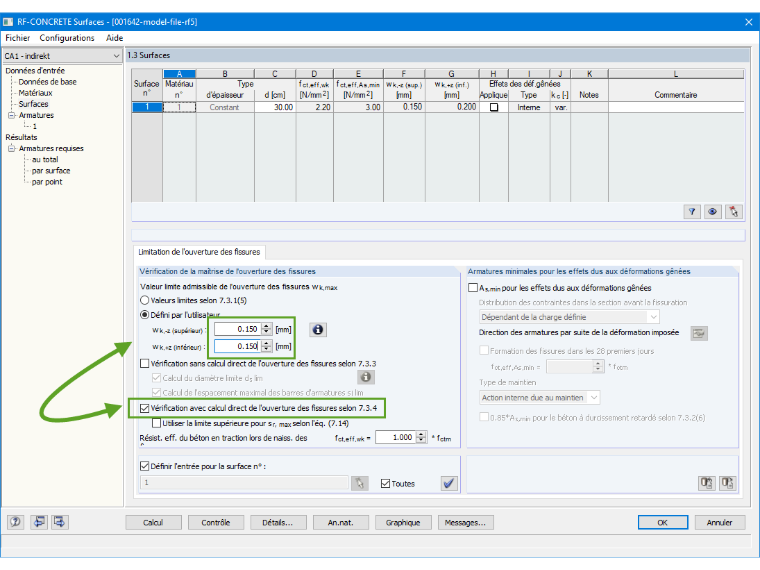
Task: Click the wk,+z inférieur input field
Action: coord(238,347)
